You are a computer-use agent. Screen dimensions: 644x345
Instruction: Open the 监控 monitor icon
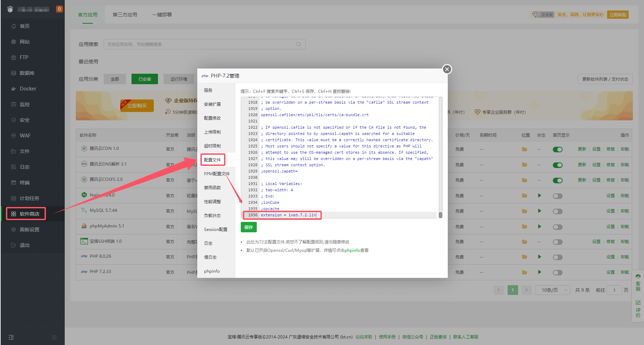coord(14,104)
